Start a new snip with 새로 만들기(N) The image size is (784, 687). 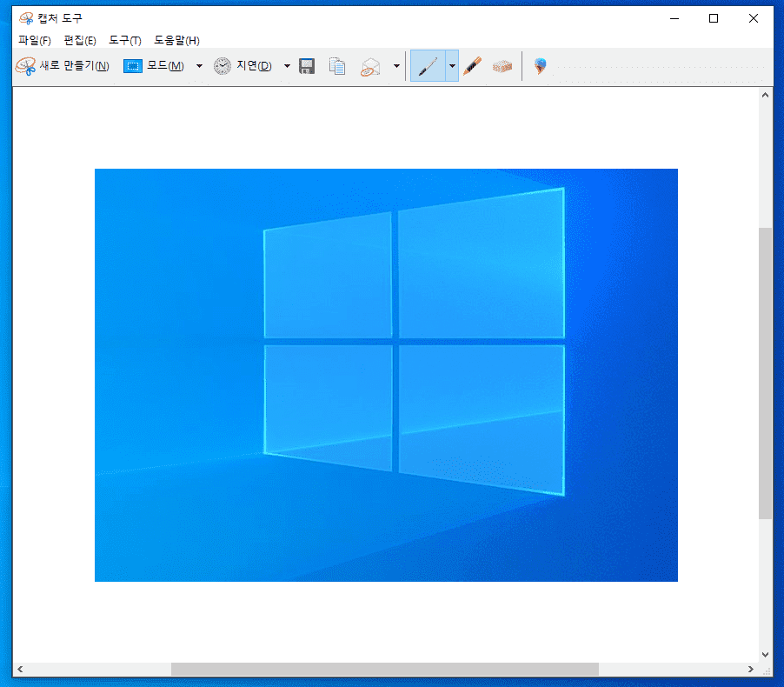(63, 65)
